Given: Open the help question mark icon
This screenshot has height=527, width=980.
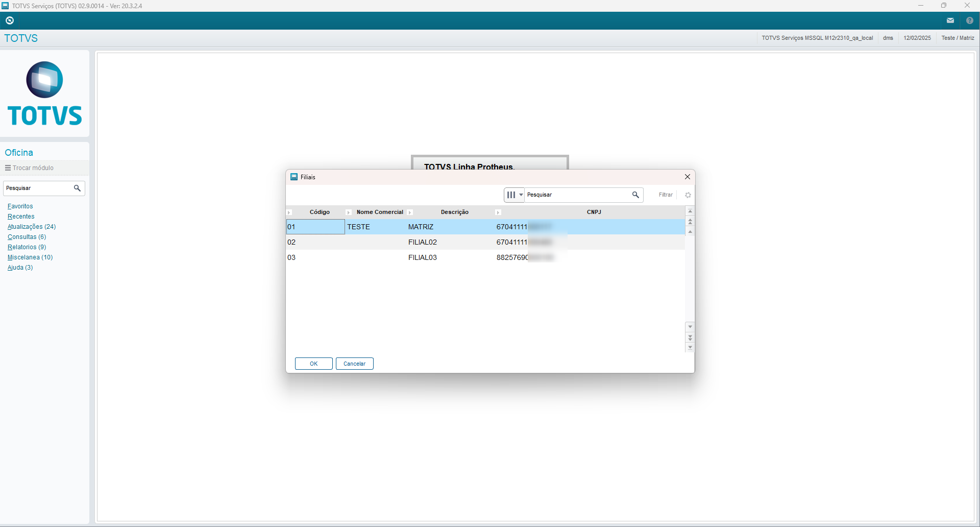Looking at the screenshot, I should [970, 20].
